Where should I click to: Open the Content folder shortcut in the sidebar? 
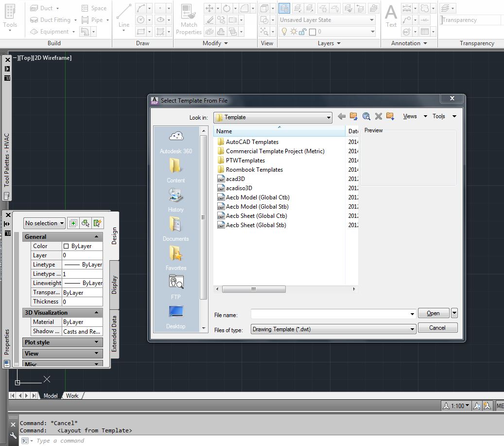(176, 171)
